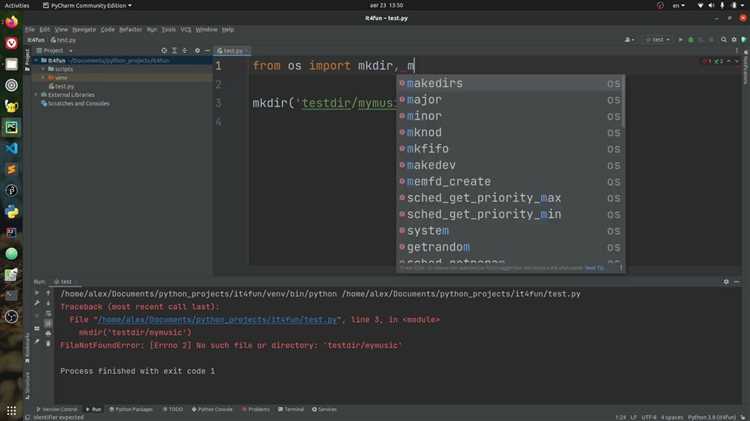Click the wrench icon in Run panel
The width and height of the screenshot is (750, 421).
(37, 303)
